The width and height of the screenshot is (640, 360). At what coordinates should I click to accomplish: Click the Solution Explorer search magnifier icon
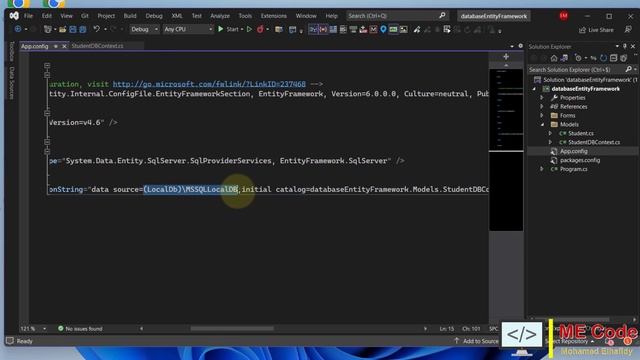pyautogui.click(x=629, y=69)
